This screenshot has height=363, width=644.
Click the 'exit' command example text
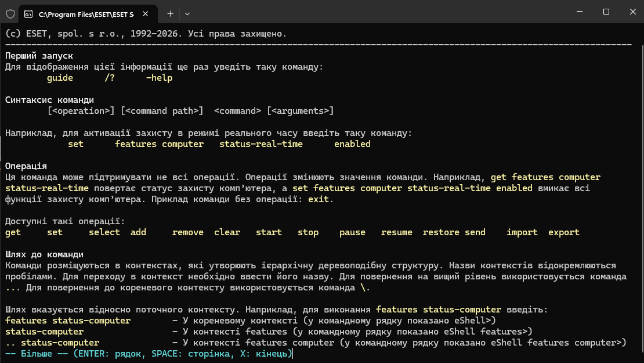(x=319, y=199)
